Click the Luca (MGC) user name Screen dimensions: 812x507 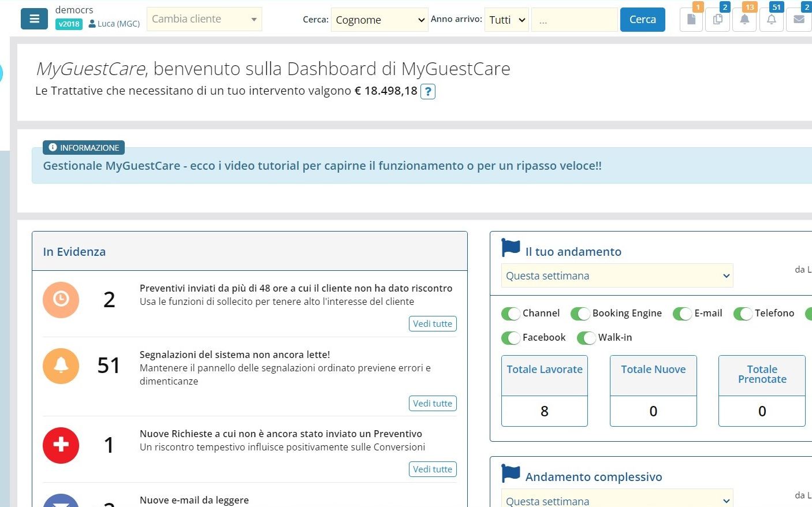118,24
